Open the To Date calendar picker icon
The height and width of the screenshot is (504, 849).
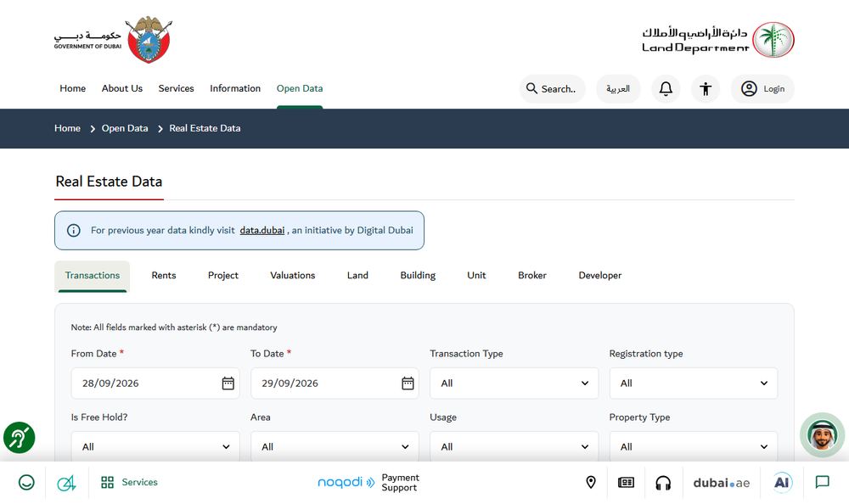click(x=408, y=384)
